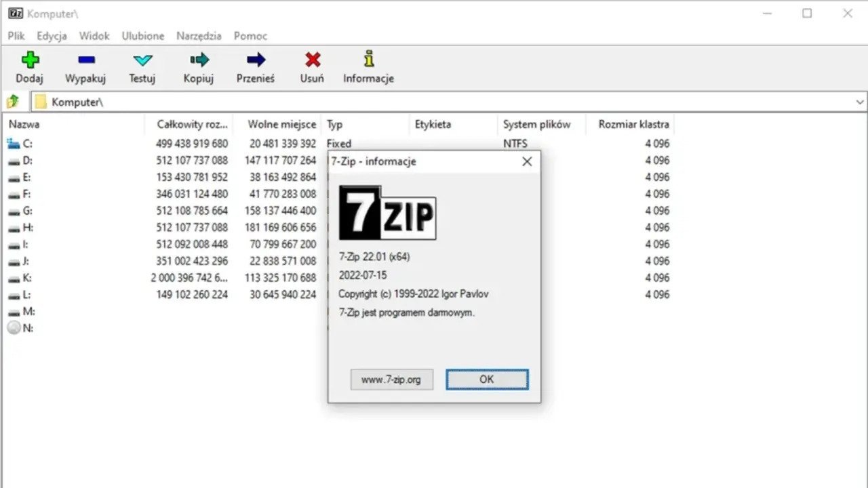Select optical drive N: disc icon

click(x=14, y=328)
